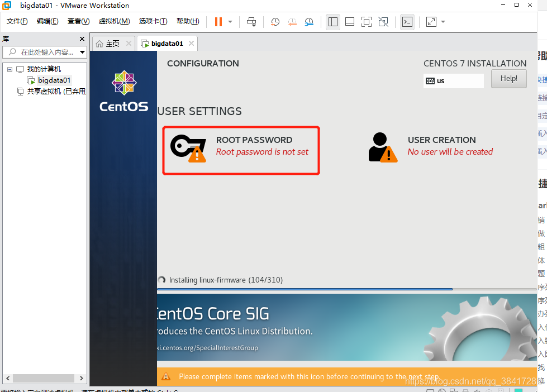Open the 文件(F) menu
The height and width of the screenshot is (392, 547).
point(17,21)
